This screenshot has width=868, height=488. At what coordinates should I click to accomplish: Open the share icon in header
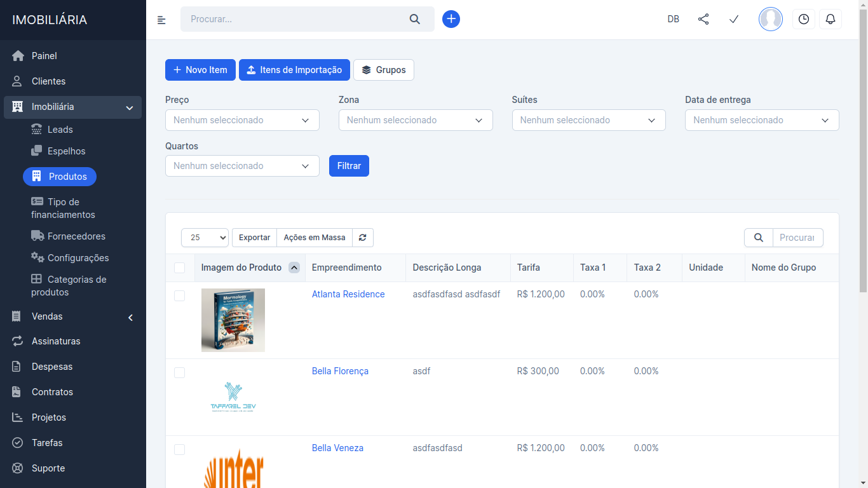pos(703,19)
